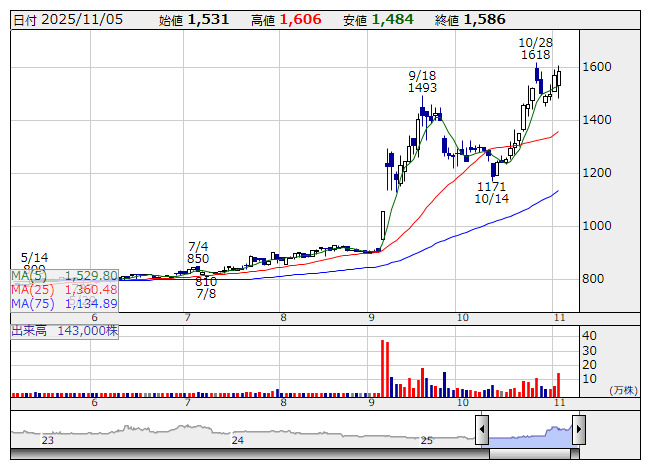Click the 24 year marker in the overview
This screenshot has height=470, width=653.
237,440
